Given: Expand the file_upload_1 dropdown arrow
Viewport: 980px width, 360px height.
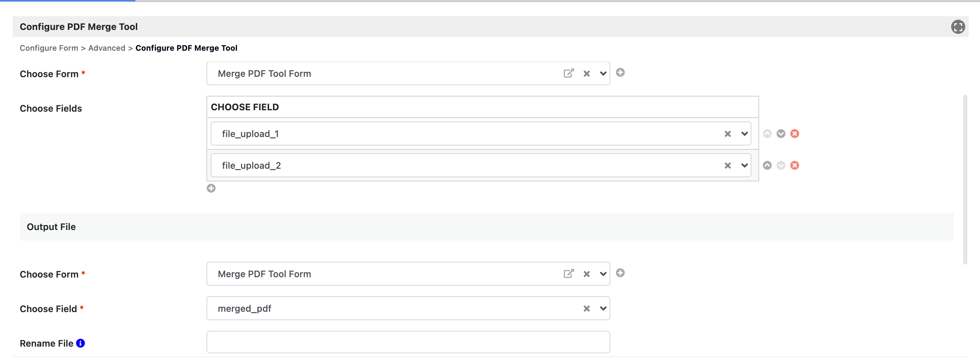Looking at the screenshot, I should [744, 134].
